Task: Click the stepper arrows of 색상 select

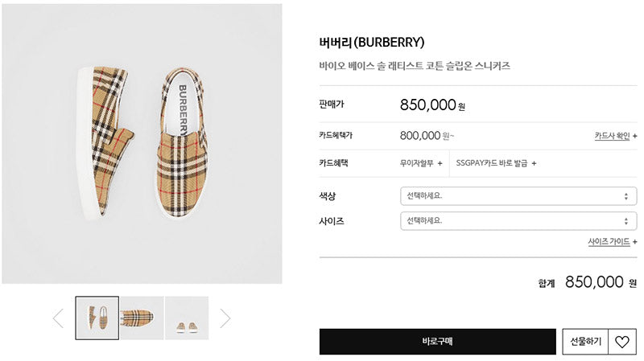Action: point(626,196)
